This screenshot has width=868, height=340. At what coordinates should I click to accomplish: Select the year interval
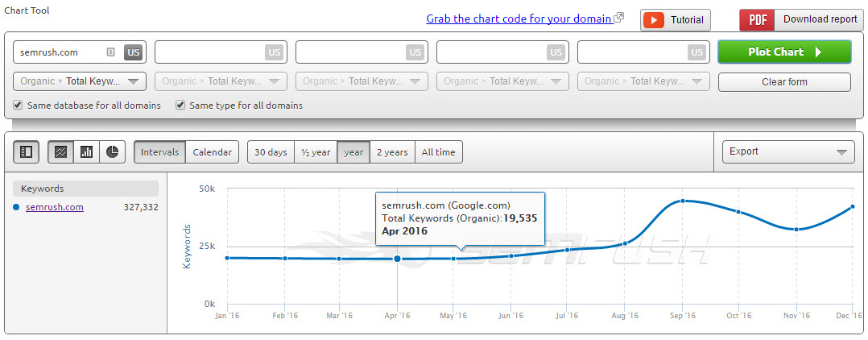point(353,152)
